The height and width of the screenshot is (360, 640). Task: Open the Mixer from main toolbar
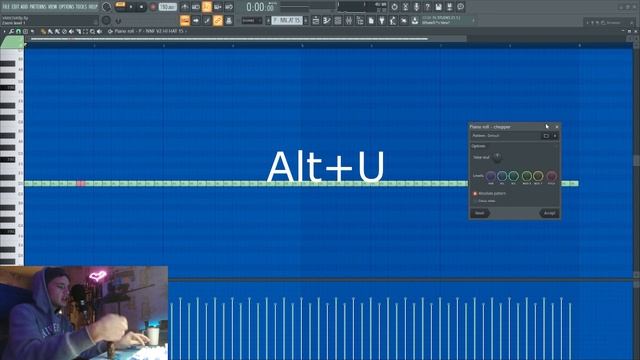coord(349,20)
